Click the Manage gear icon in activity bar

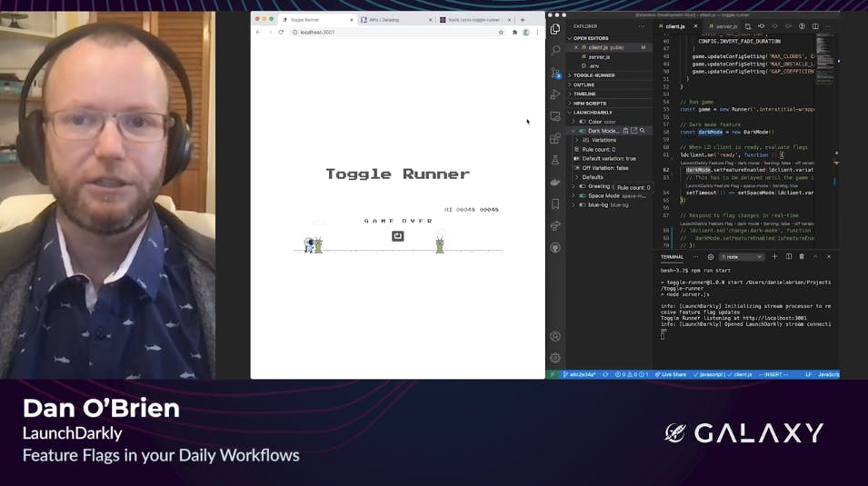[x=555, y=358]
